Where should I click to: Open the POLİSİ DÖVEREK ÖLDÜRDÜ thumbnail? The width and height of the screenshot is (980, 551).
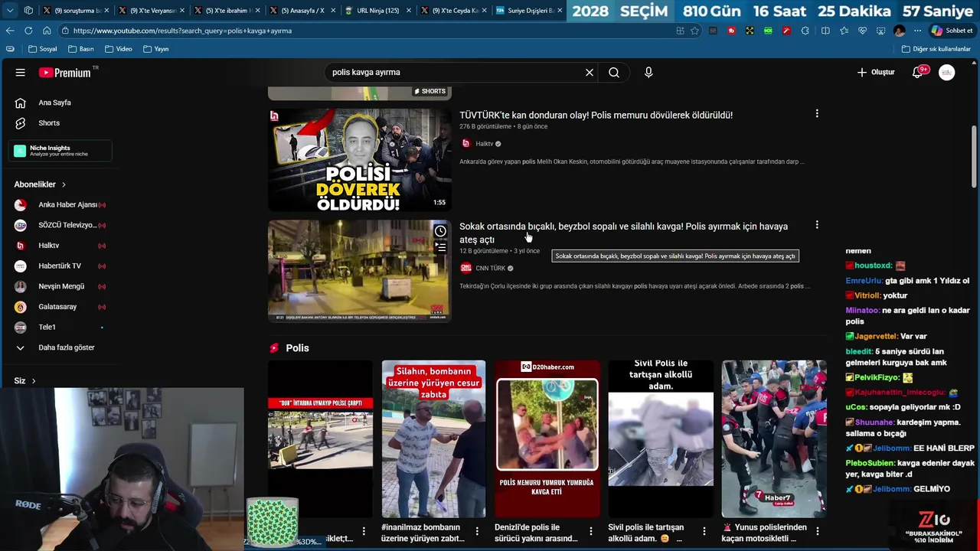360,160
